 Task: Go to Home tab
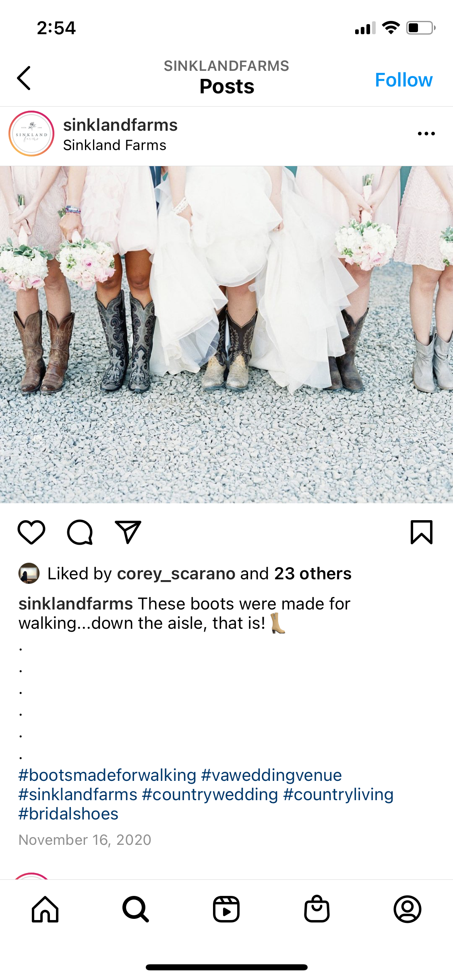[45, 909]
